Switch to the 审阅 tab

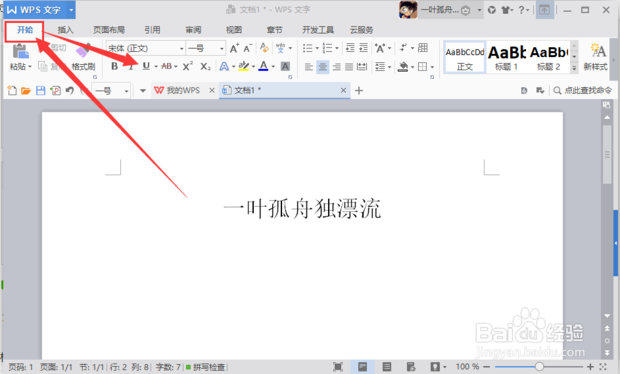pos(193,30)
